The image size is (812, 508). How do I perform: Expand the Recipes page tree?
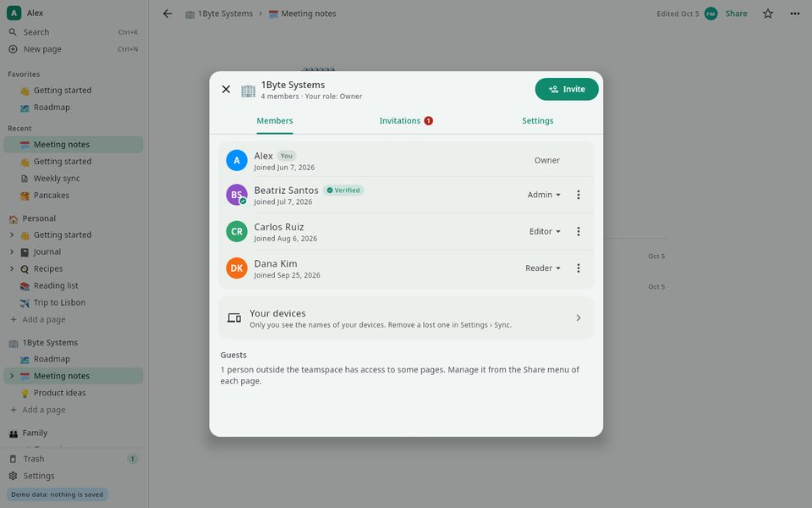(12, 269)
